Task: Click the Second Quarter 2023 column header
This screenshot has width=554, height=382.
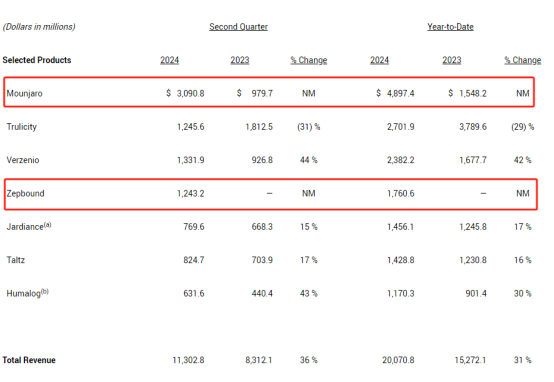Action: (x=240, y=60)
